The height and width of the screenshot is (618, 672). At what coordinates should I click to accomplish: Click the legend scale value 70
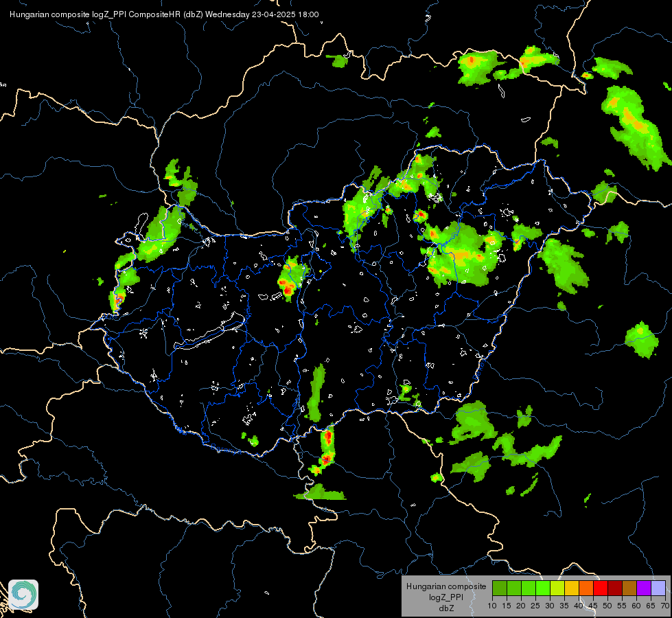click(665, 606)
